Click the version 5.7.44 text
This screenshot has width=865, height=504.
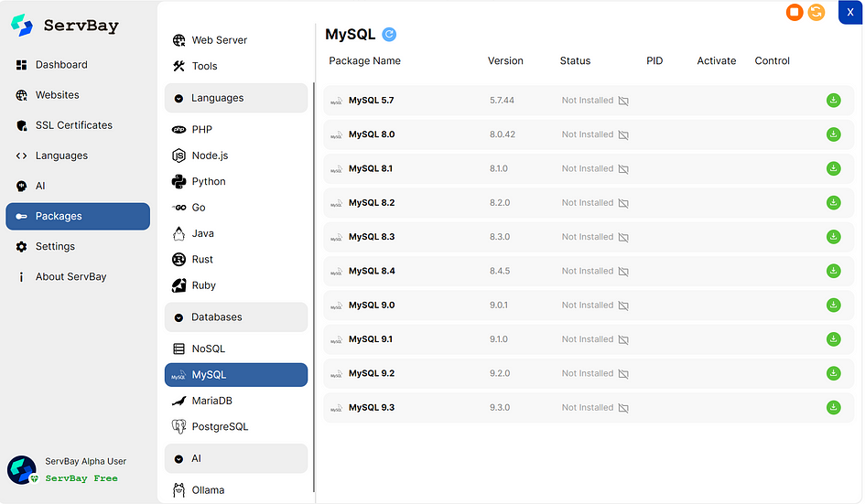tap(502, 101)
